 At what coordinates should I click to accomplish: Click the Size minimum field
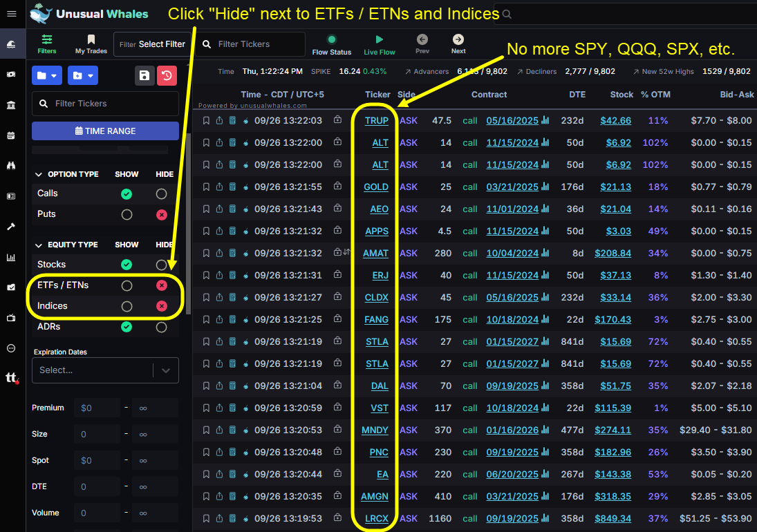(x=97, y=434)
